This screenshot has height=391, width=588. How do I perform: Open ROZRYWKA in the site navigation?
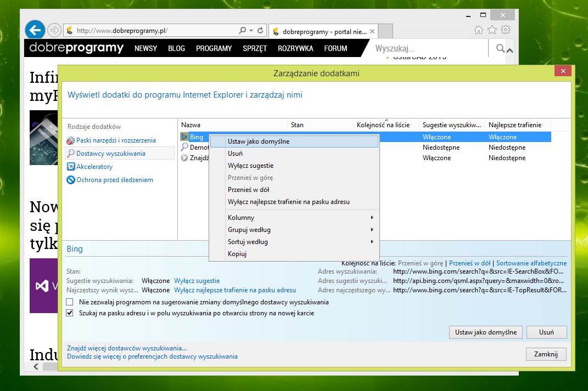pos(295,48)
